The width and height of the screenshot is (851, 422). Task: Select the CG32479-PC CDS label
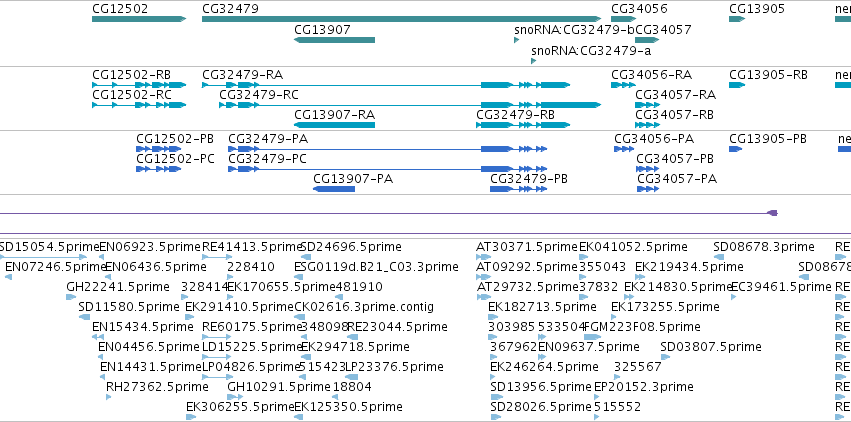tap(268, 158)
